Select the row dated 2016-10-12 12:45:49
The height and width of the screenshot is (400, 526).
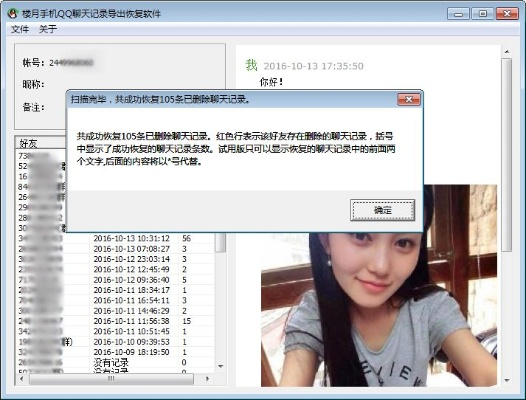click(115, 269)
